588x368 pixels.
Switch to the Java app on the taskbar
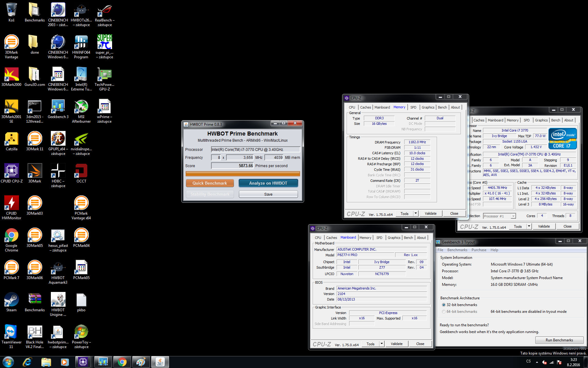point(160,362)
